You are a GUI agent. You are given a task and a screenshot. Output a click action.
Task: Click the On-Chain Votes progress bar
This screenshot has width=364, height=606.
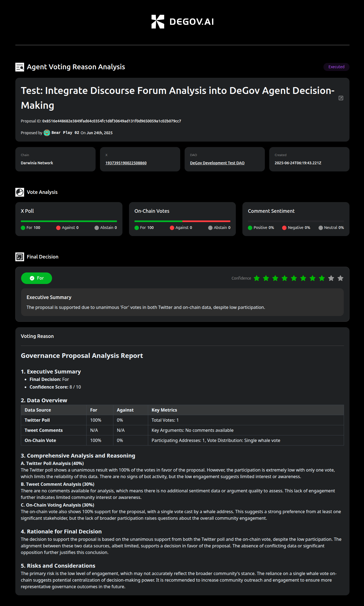182,221
